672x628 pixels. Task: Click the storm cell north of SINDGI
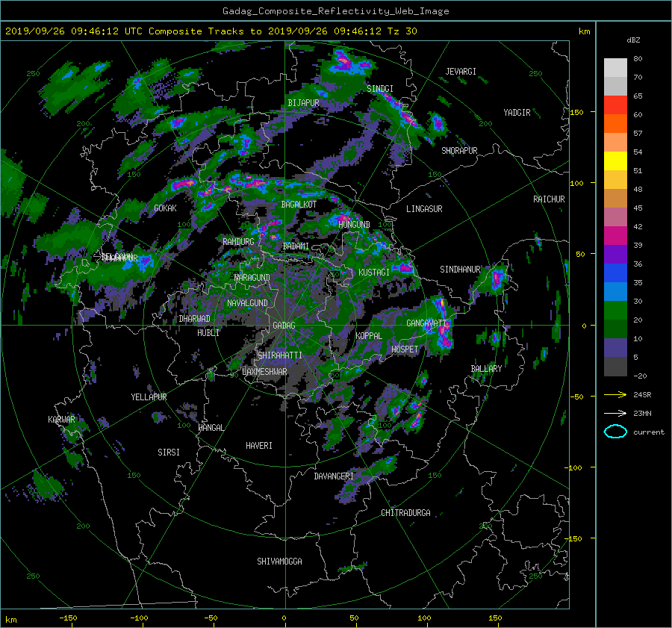coord(348,63)
